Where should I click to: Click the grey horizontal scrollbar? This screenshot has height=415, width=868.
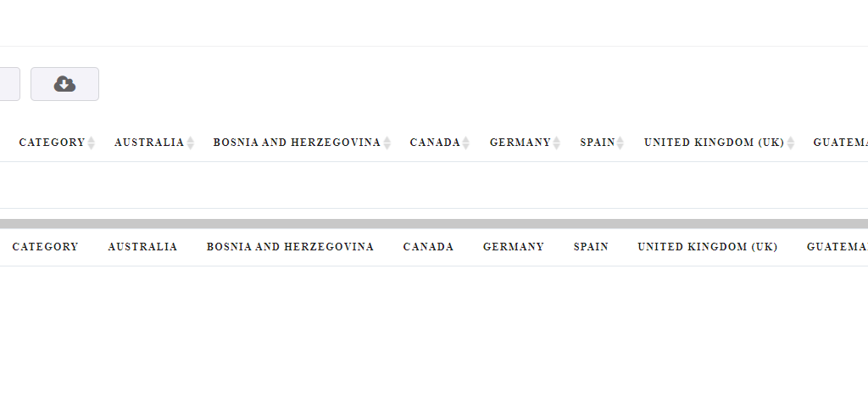point(434,224)
